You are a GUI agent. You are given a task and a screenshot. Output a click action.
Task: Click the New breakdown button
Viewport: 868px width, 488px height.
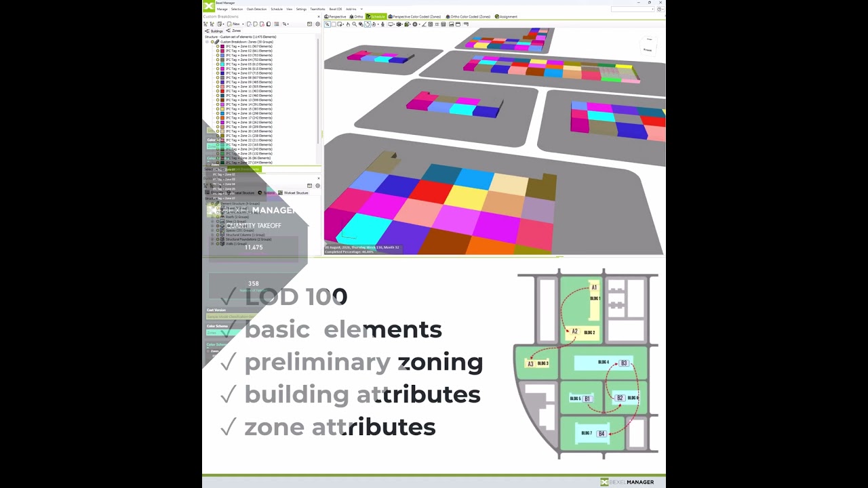234,24
